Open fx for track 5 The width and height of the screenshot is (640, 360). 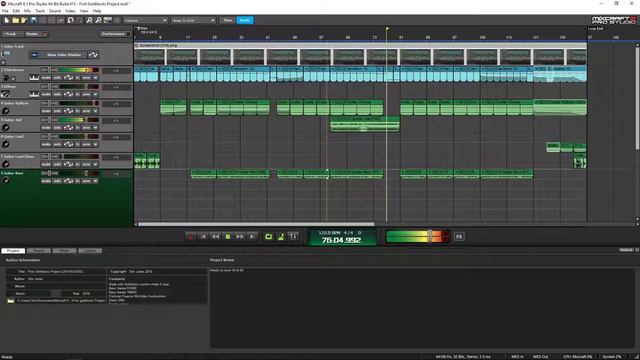tap(77, 128)
